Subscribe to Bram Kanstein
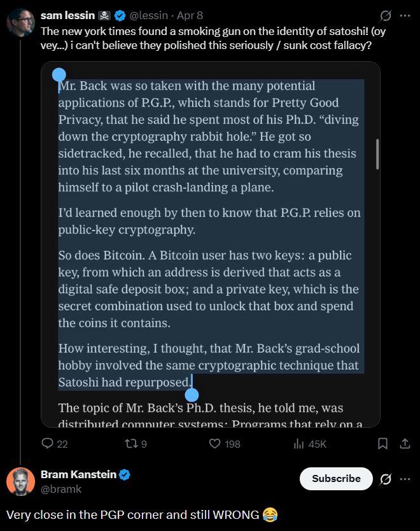This screenshot has width=420, height=531. (336, 479)
